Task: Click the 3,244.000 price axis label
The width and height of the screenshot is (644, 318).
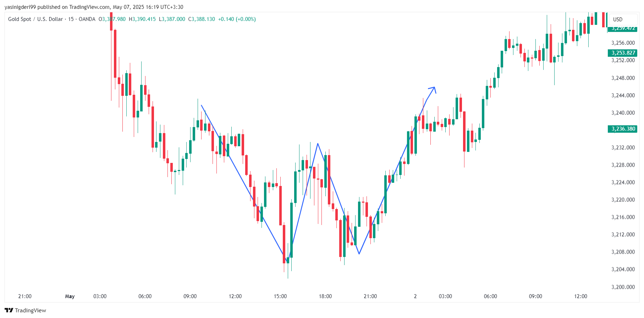Action: pyautogui.click(x=623, y=95)
